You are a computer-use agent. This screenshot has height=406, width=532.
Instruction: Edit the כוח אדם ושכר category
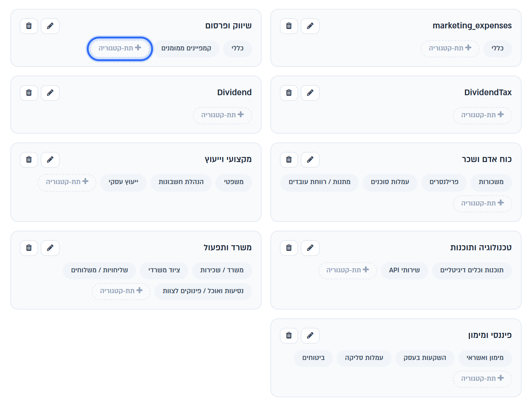click(x=310, y=159)
